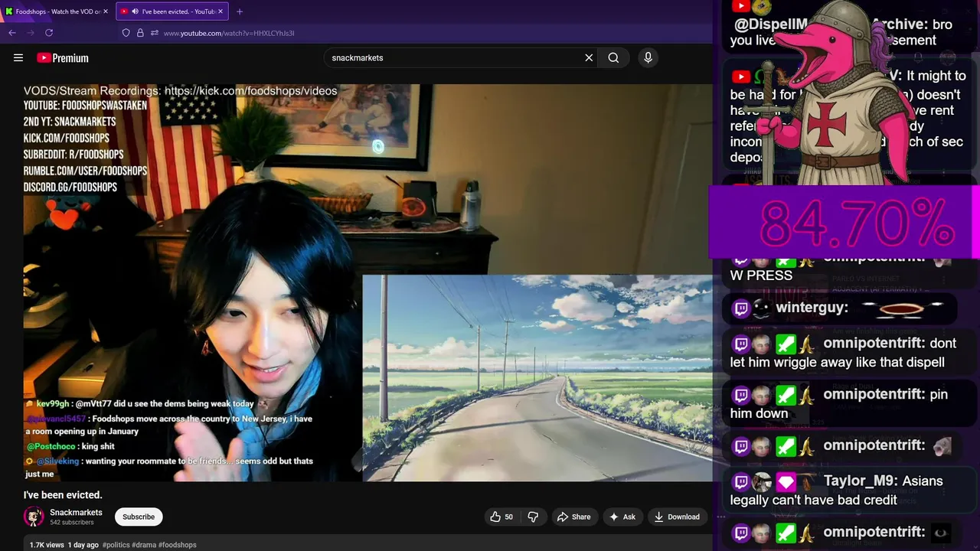The height and width of the screenshot is (551, 980).
Task: Click the video player area
Action: [x=367, y=283]
